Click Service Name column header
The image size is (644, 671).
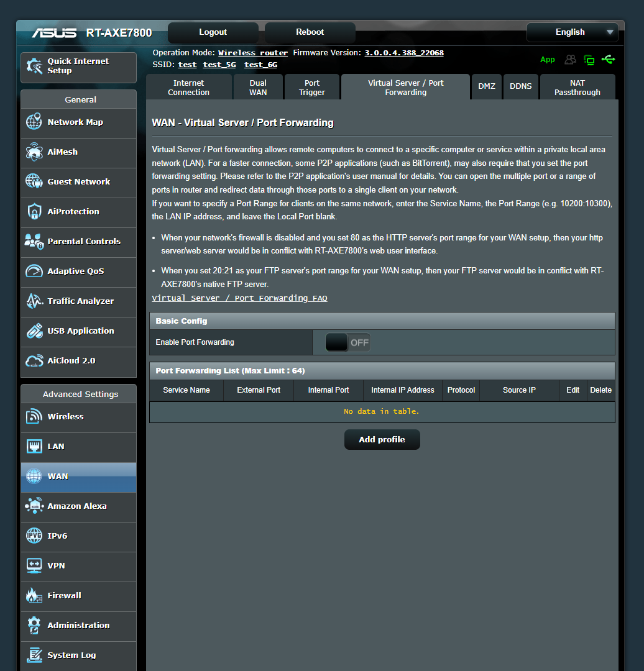coord(186,390)
